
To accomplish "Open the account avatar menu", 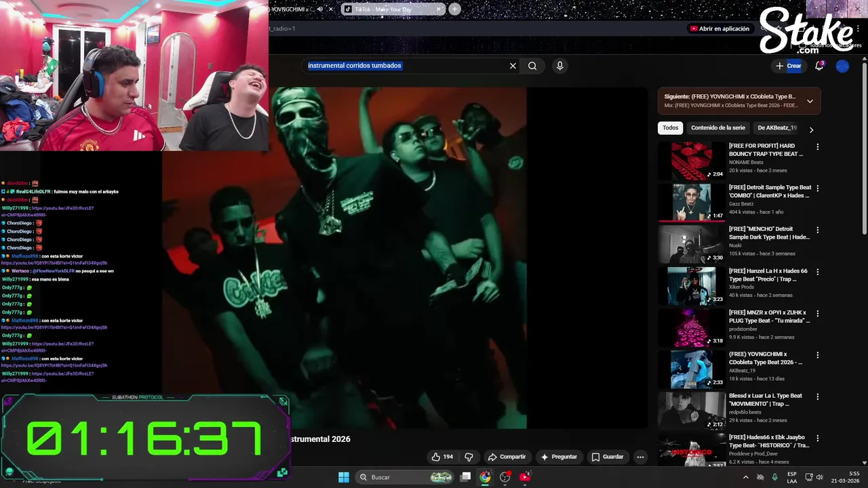I will (x=842, y=66).
